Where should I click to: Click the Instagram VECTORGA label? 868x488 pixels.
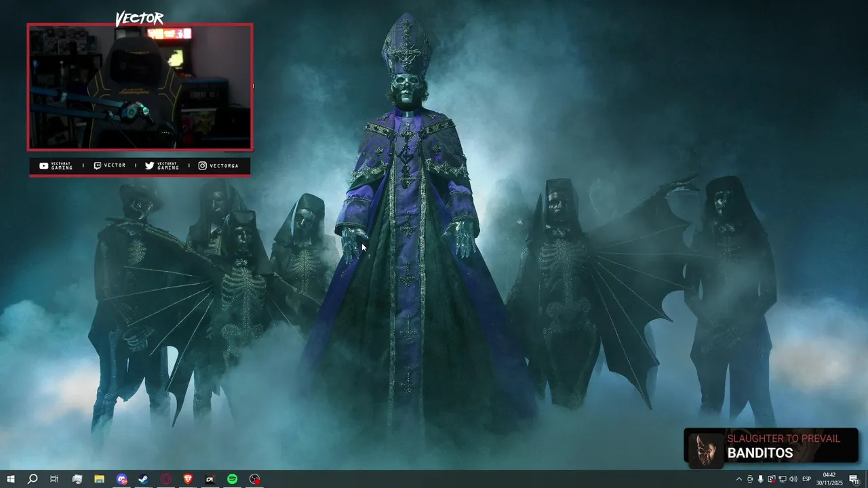pos(218,165)
